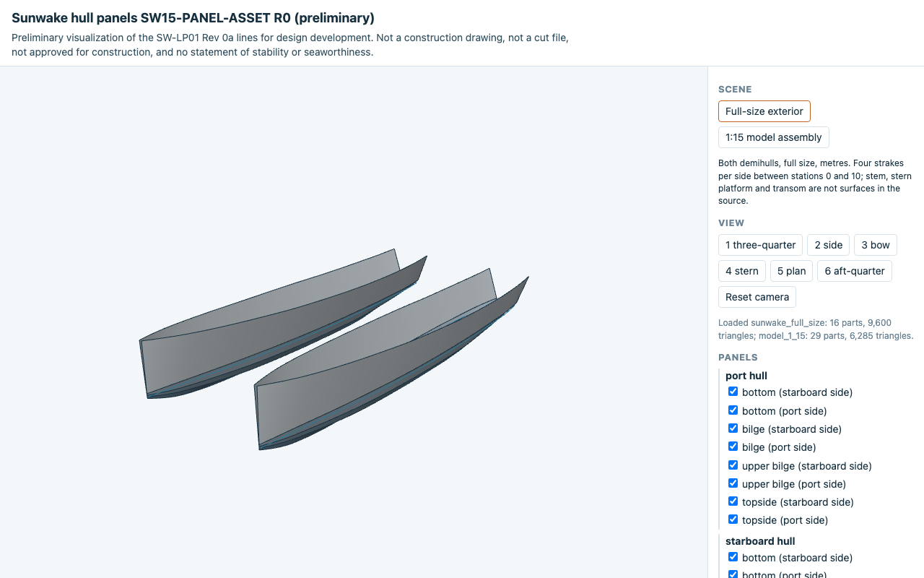
Task: Click the PANELS section label
Action: (x=738, y=357)
